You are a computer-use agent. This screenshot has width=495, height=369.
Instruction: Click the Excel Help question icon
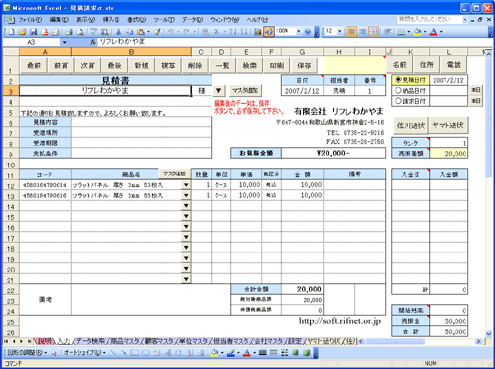[308, 32]
